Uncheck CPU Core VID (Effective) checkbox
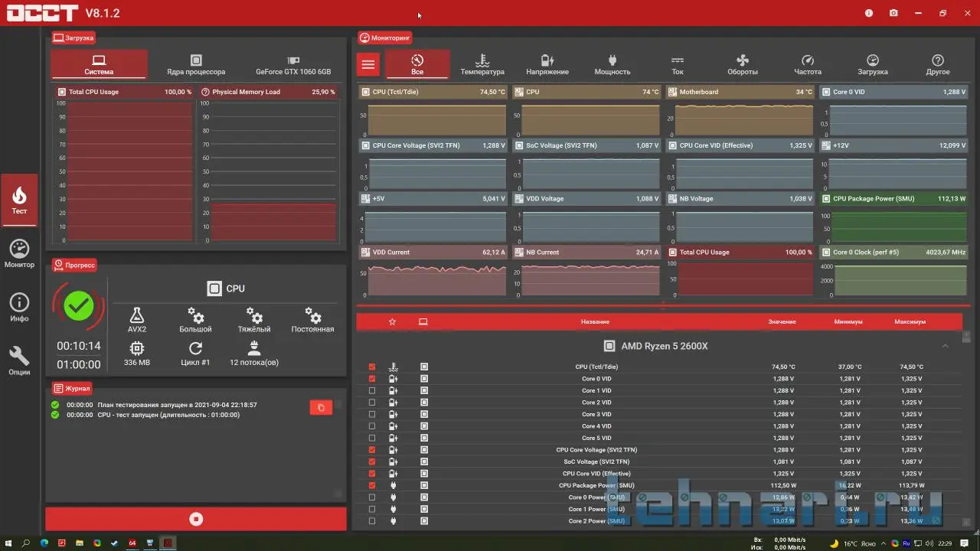Viewport: 980px width, 551px height. point(372,474)
